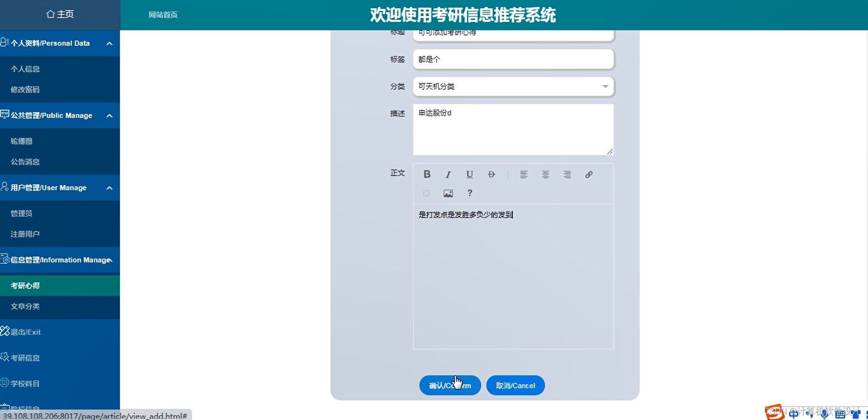Image resolution: width=868 pixels, height=420 pixels.
Task: Open 轮播图 in the sidebar
Action: 22,141
